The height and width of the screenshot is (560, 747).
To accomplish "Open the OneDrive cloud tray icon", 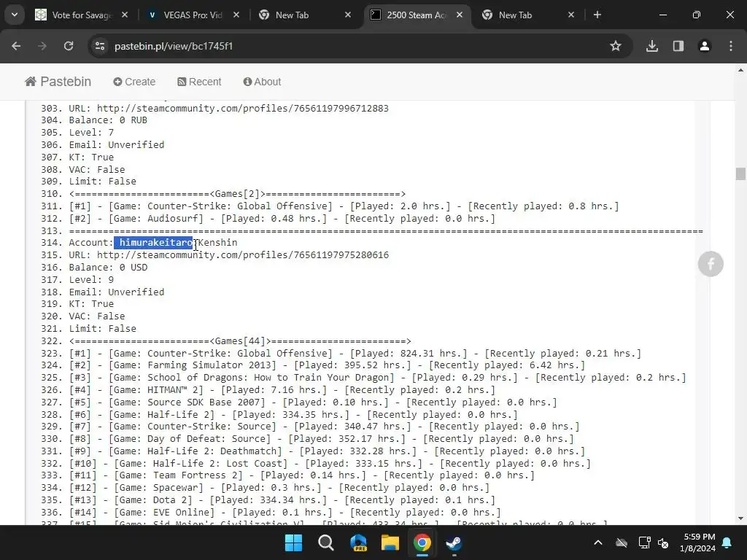I will click(622, 542).
